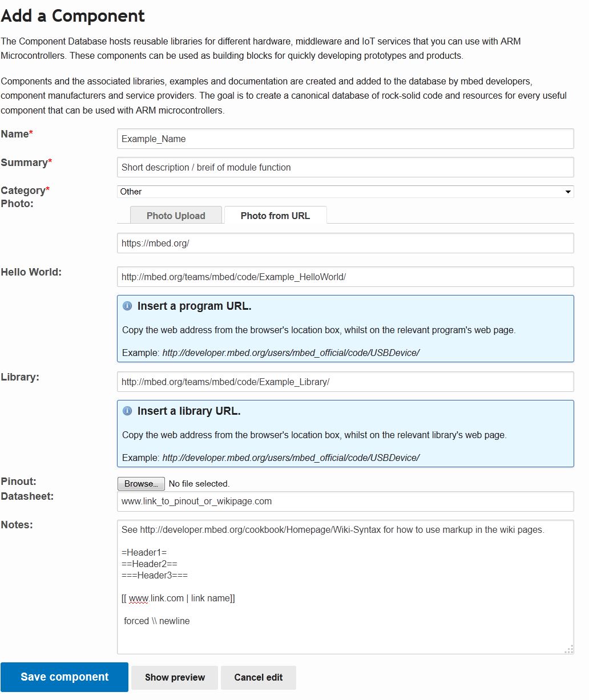Click info icon beside Insert a program URL
589x700 pixels.
[127, 306]
